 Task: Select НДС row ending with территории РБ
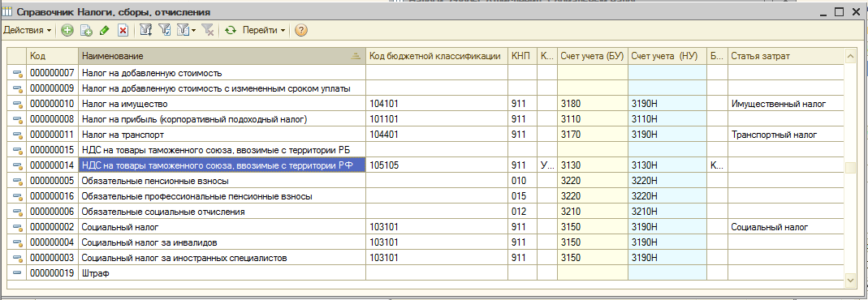tap(222, 150)
